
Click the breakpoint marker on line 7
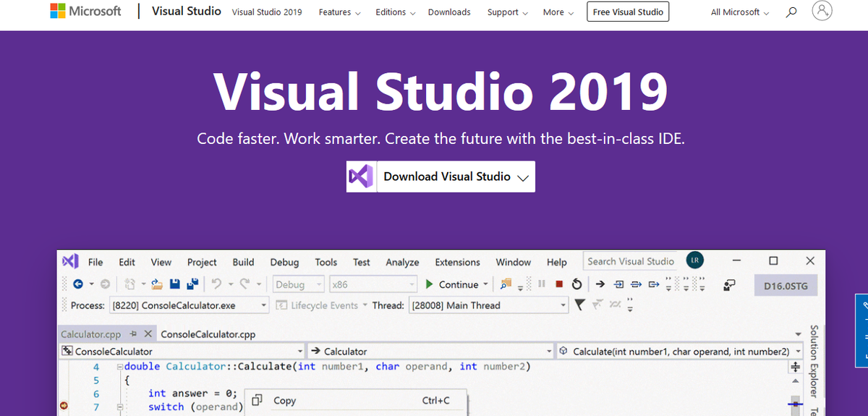click(64, 407)
